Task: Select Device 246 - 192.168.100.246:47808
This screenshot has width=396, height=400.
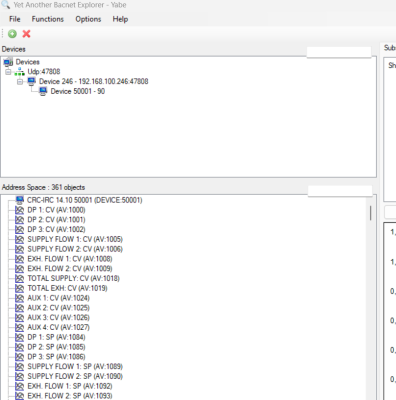Action: pyautogui.click(x=94, y=81)
